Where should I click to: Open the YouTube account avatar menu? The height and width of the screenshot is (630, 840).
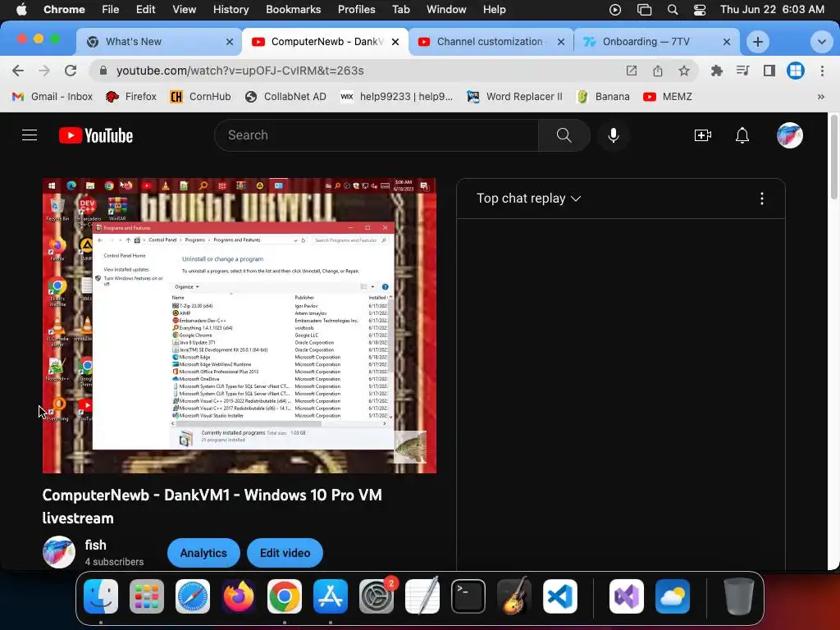790,135
